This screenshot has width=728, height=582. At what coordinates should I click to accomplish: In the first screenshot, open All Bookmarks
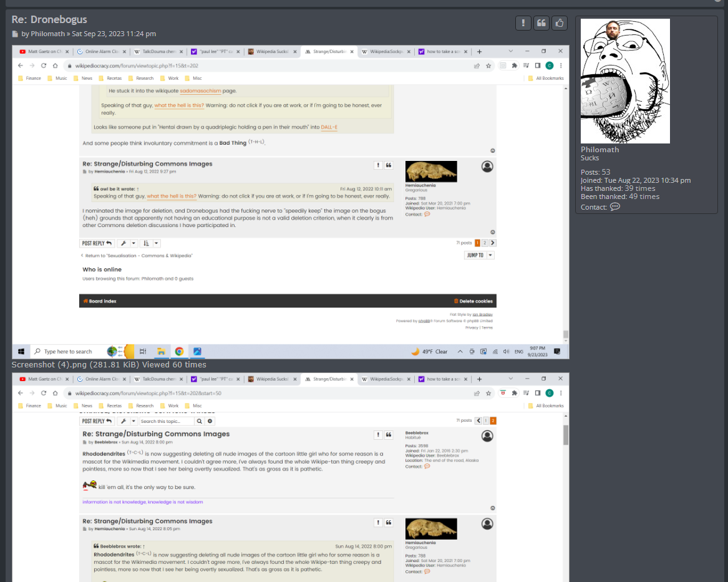[546, 79]
